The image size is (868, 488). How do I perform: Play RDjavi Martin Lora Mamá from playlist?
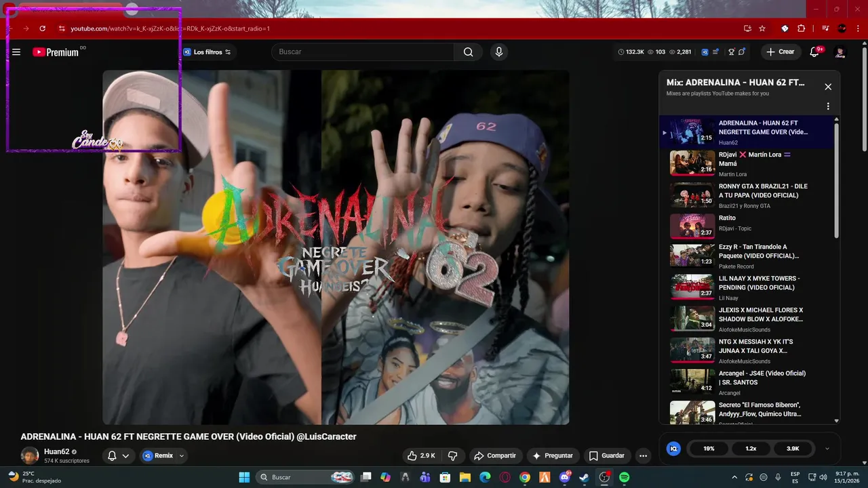(x=746, y=164)
